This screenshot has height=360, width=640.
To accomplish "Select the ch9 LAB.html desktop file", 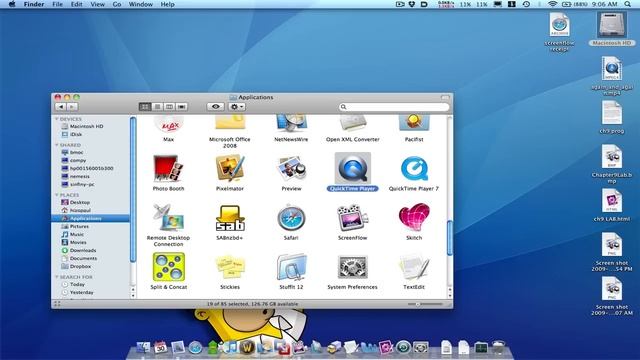I will pyautogui.click(x=611, y=201).
